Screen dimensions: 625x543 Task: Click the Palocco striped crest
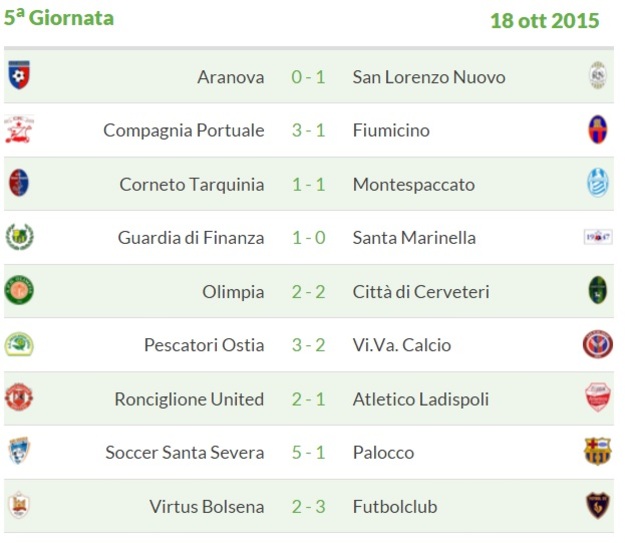tap(597, 451)
